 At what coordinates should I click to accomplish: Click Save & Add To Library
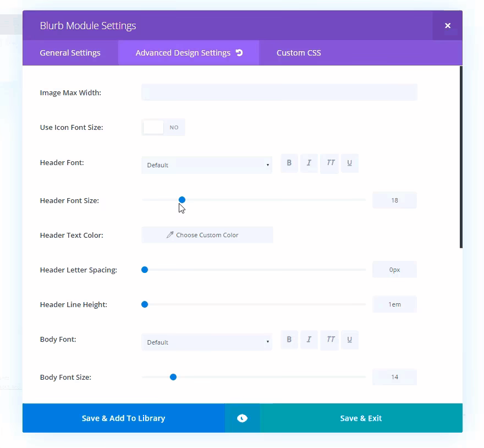coord(123,418)
